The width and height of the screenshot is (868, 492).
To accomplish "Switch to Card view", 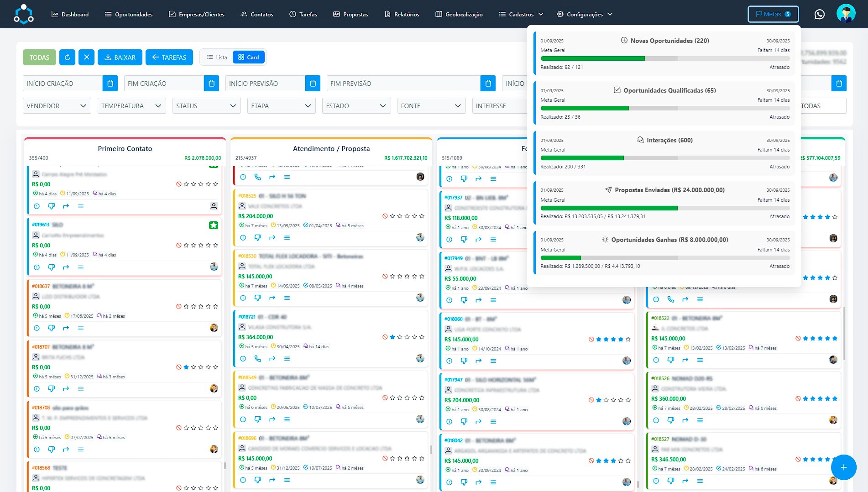I will 249,58.
